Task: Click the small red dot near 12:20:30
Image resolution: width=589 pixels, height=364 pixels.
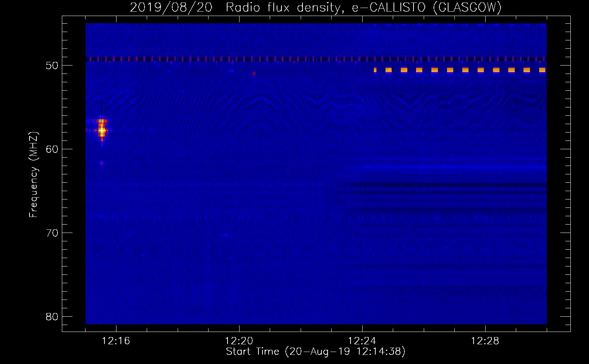Action: pos(254,74)
